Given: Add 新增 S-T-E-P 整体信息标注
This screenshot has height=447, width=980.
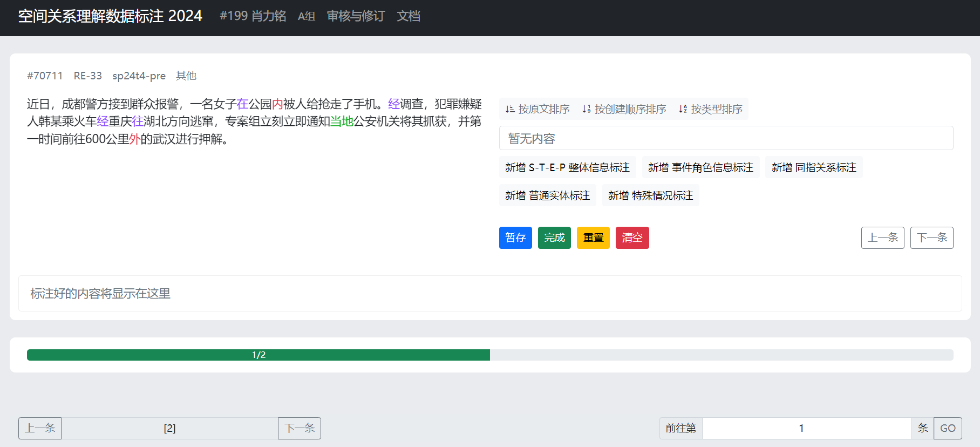Looking at the screenshot, I should coord(567,167).
